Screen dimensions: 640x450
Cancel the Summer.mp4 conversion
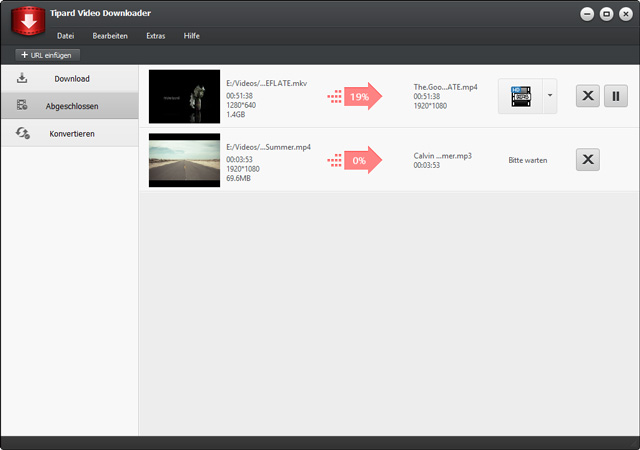click(588, 159)
